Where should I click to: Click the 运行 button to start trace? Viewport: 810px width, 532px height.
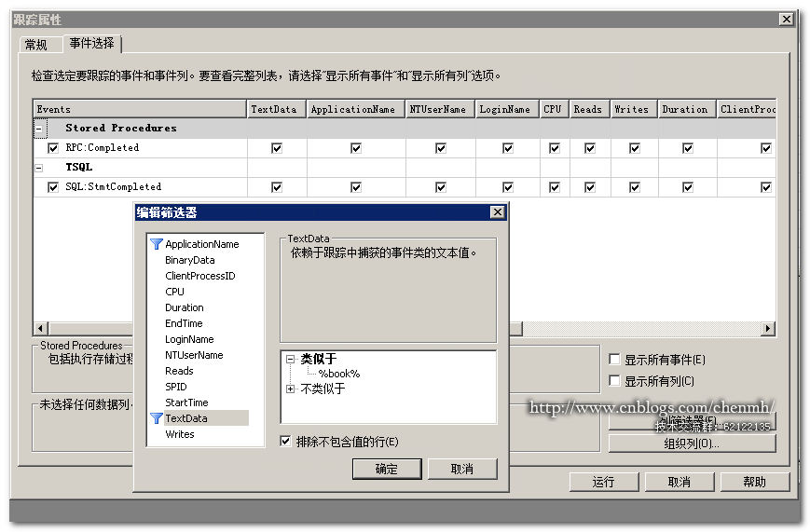pyautogui.click(x=603, y=482)
